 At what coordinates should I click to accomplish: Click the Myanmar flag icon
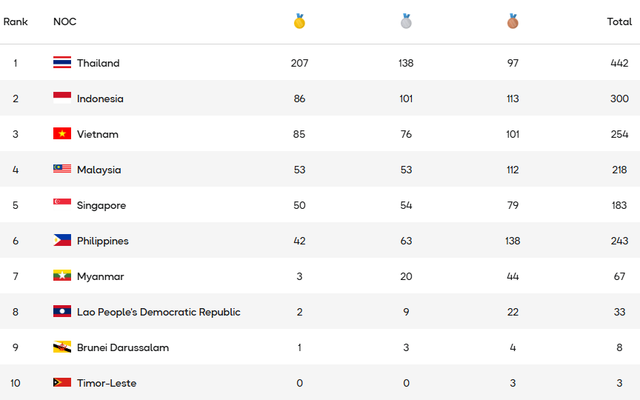click(x=62, y=276)
